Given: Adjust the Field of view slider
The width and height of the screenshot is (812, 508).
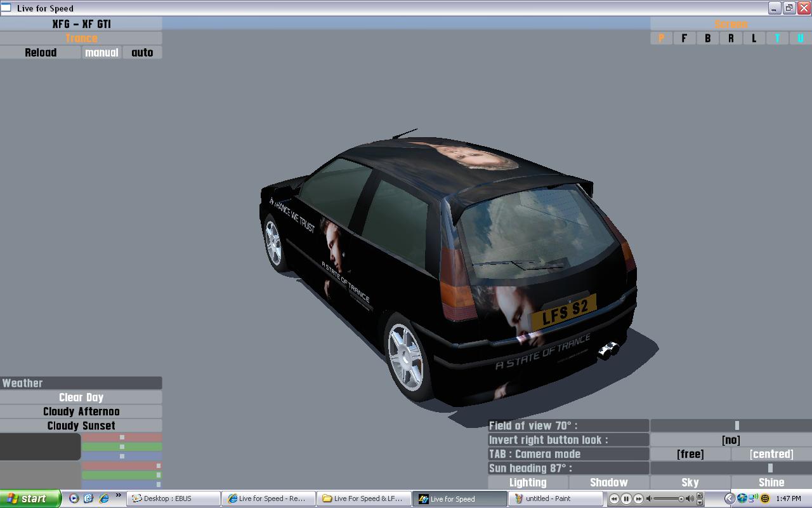Looking at the screenshot, I should coord(731,425).
